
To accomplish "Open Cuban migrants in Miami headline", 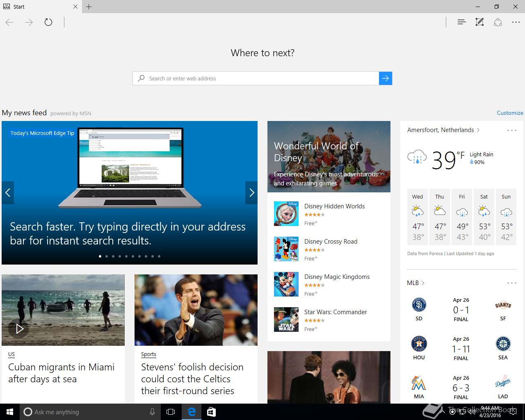I will point(62,373).
